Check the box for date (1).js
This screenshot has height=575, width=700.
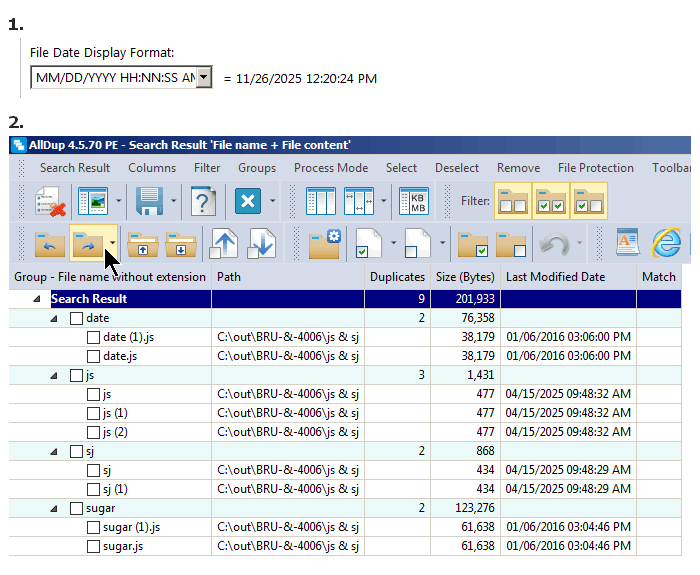(x=93, y=337)
